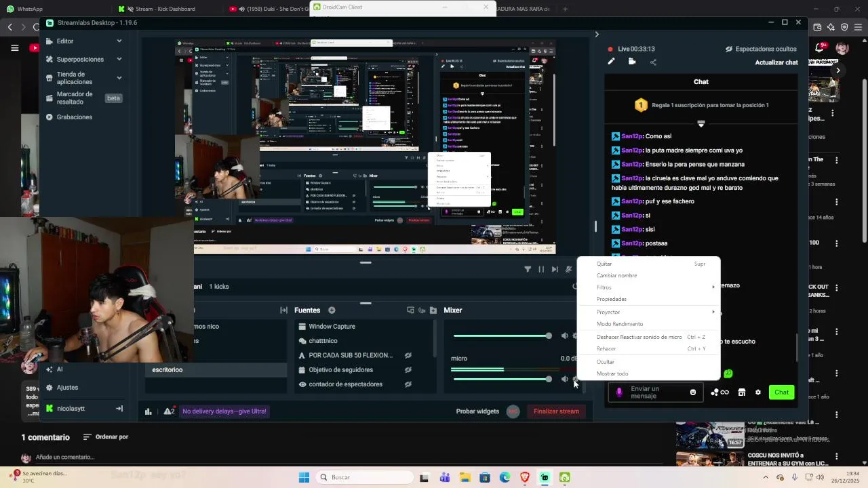Screen dimensions: 868x488
Task: Click the Finalizar stream button
Action: click(556, 411)
